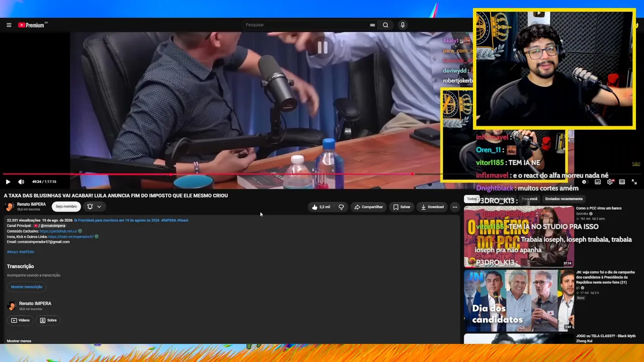Click the #IMPERA hashtag in the views line

click(169, 220)
